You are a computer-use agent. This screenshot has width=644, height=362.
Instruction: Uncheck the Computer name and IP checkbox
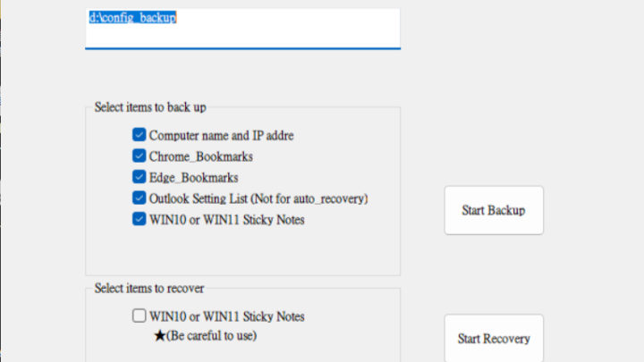(139, 136)
